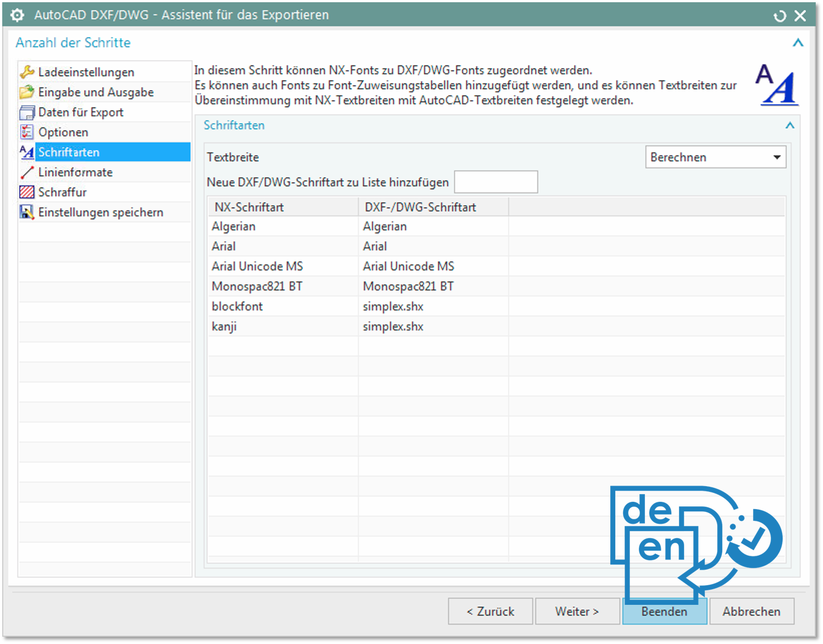The width and height of the screenshot is (823, 644).
Task: Click the Einstellungen speichern save icon
Action: [x=27, y=212]
